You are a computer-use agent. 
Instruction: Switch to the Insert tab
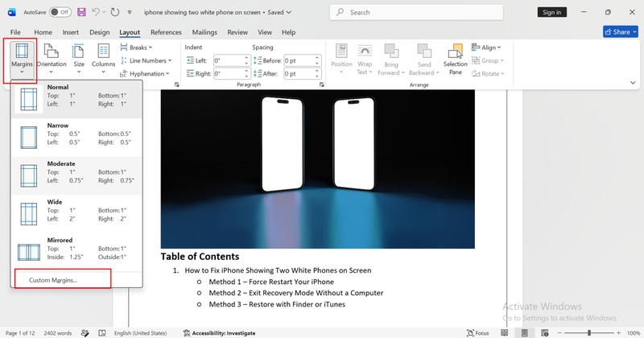pos(70,32)
